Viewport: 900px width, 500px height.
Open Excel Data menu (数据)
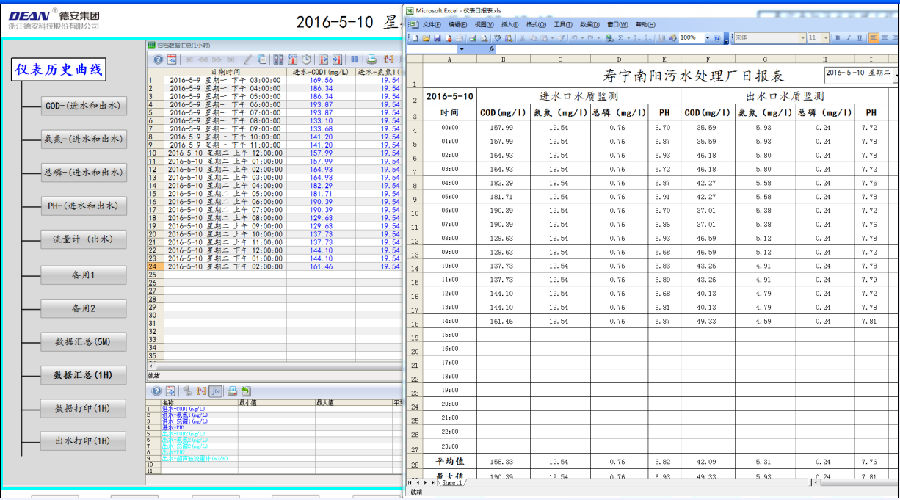(x=590, y=24)
